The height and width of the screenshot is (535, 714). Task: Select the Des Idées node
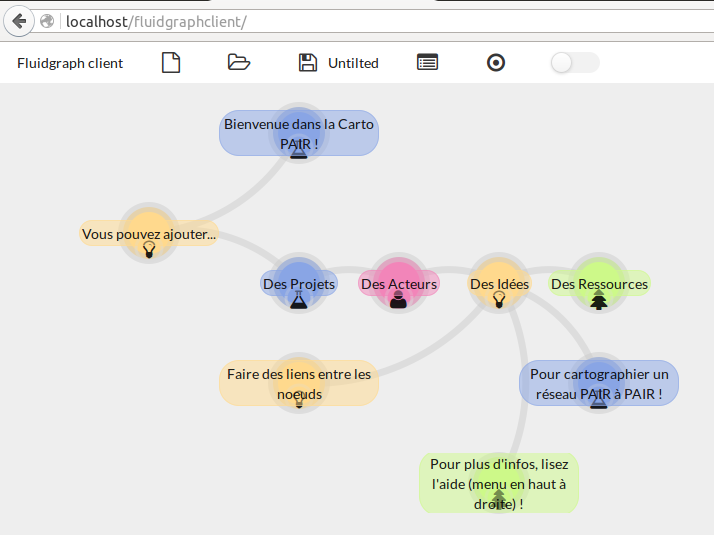click(x=499, y=283)
